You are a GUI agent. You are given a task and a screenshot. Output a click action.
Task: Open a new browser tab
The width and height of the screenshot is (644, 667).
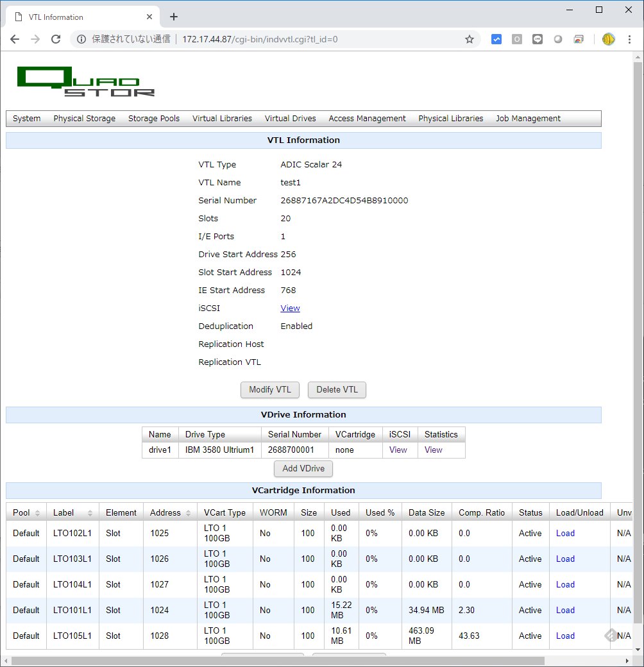[174, 17]
